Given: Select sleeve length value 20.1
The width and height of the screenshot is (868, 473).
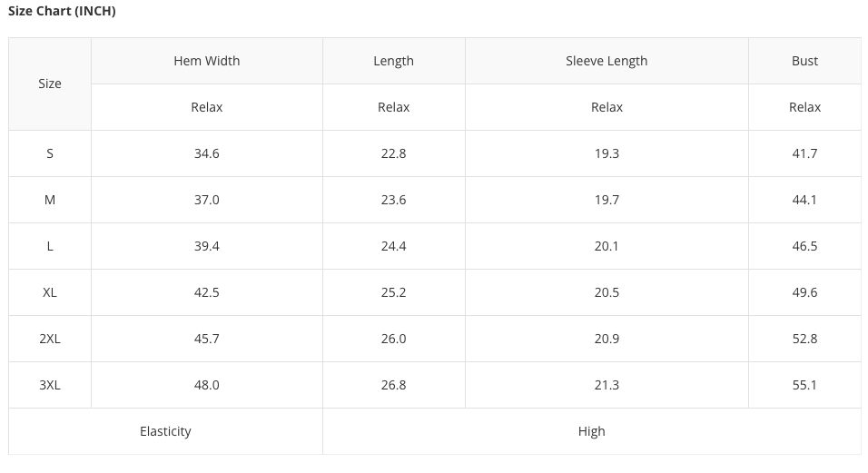Looking at the screenshot, I should (x=607, y=246).
